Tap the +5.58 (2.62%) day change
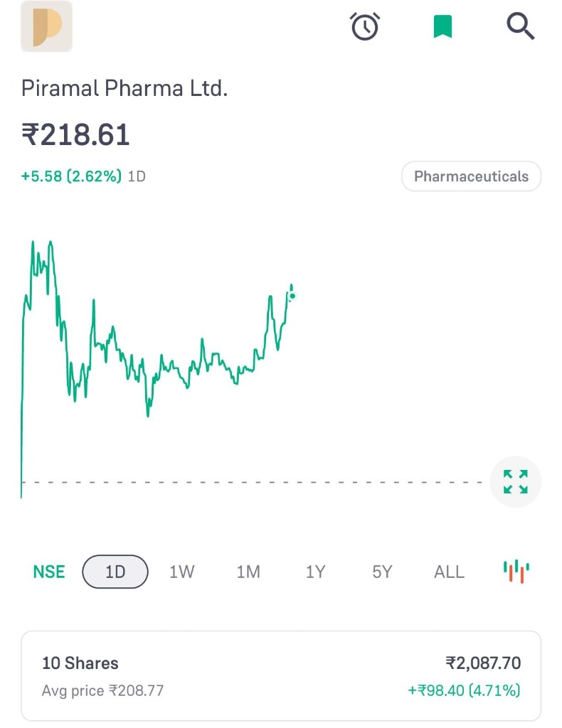The height and width of the screenshot is (728, 562). pos(71,176)
